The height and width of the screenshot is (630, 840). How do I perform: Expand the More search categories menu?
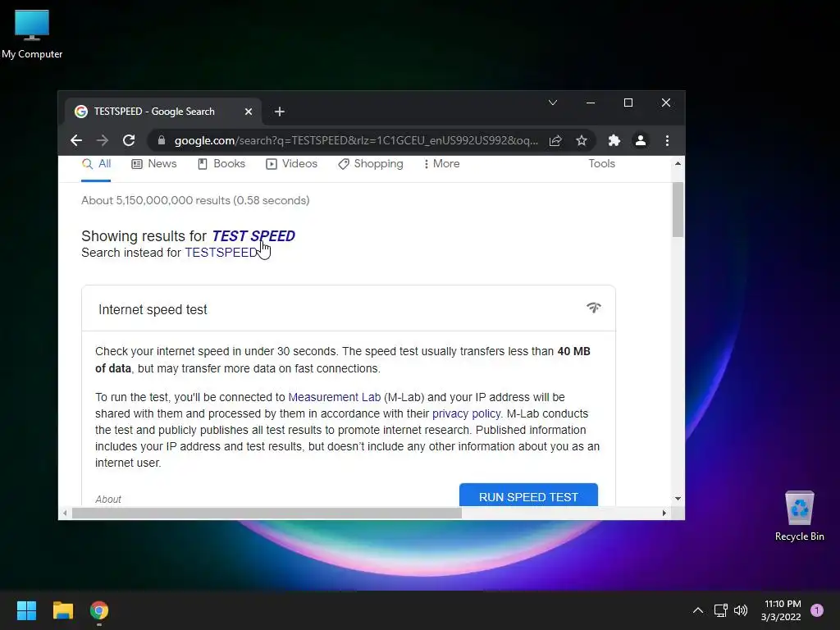coord(441,164)
